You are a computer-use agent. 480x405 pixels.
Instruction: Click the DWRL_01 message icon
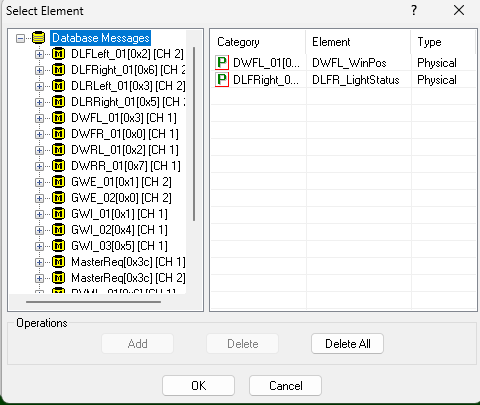click(x=59, y=150)
